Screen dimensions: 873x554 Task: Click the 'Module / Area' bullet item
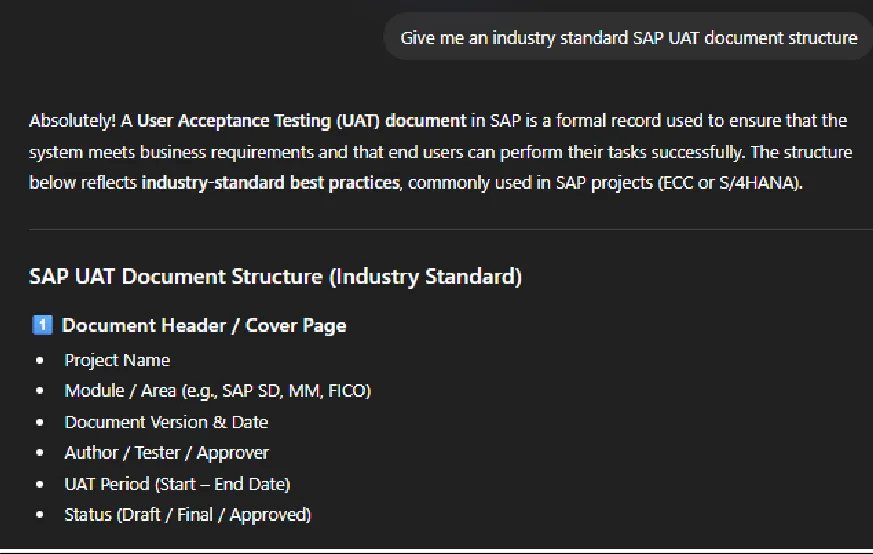[x=218, y=391]
